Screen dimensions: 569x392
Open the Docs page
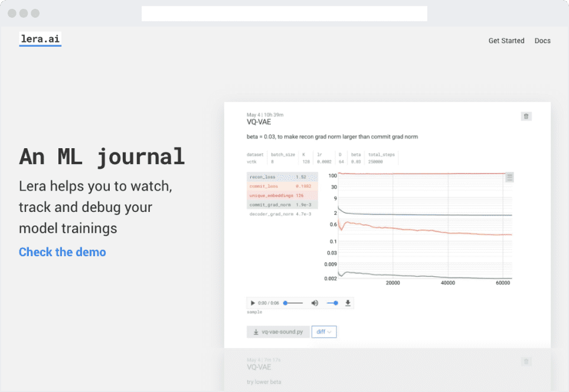tap(542, 41)
